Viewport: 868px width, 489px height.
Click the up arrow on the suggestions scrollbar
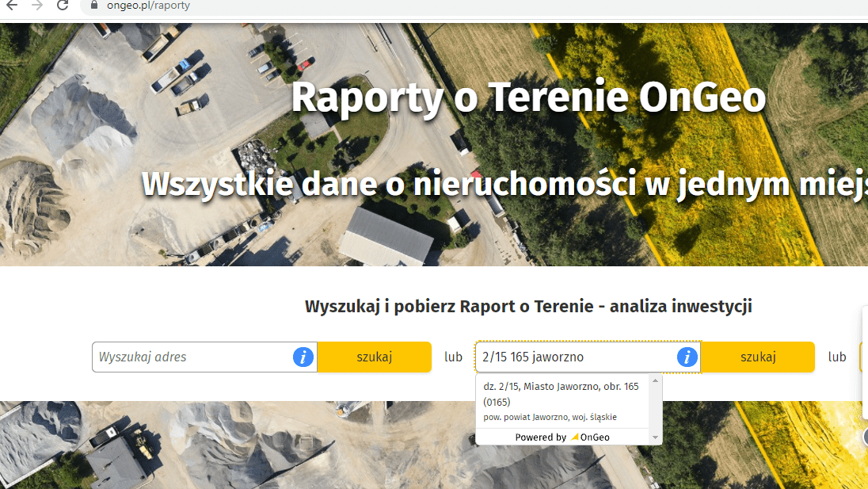[x=656, y=381]
